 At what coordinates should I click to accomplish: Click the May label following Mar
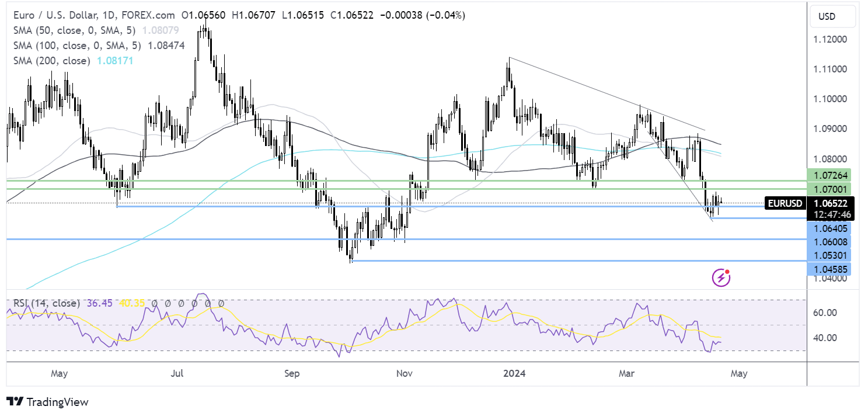click(x=739, y=373)
